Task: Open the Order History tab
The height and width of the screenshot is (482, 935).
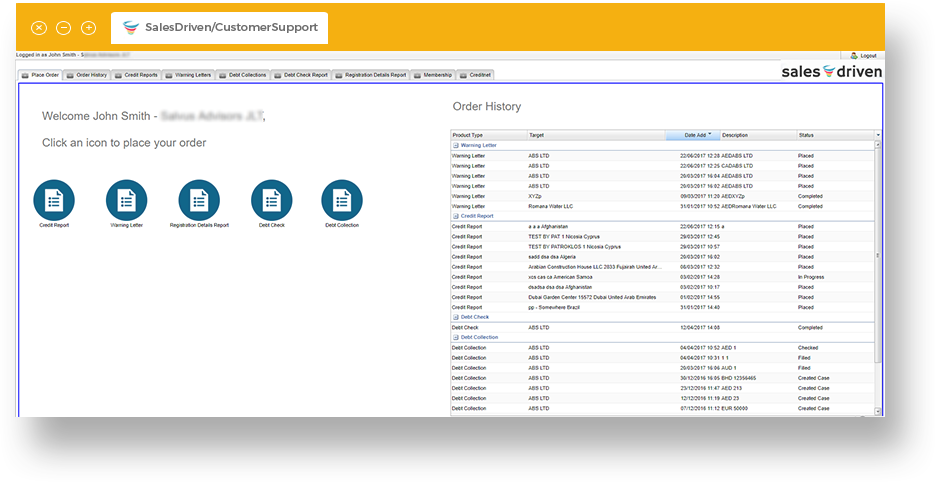Action: point(87,75)
